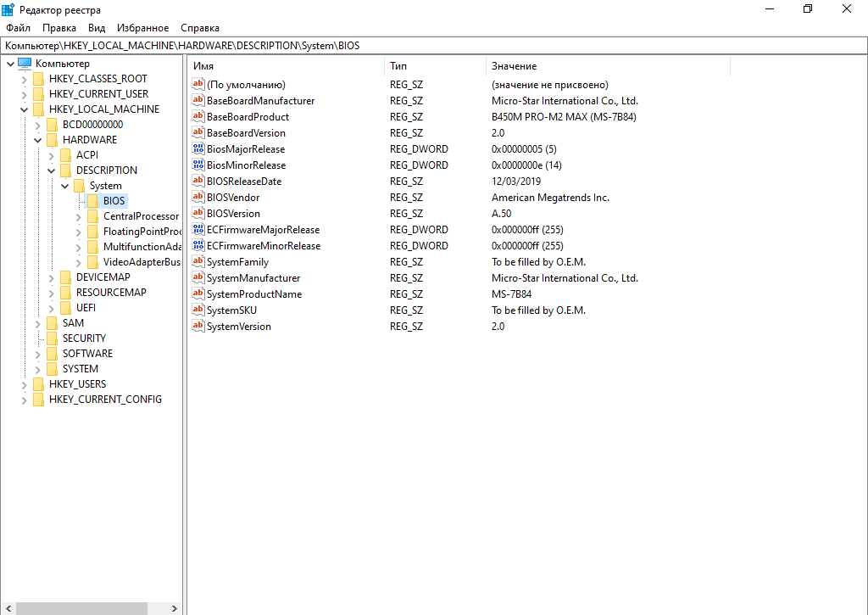Open the Избранное menu
The image size is (868, 615).
142,28
